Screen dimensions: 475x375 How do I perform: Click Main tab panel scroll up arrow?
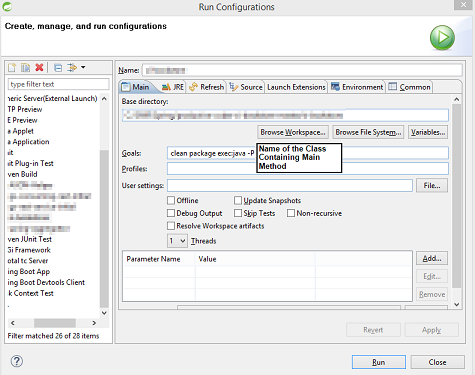[x=457, y=99]
